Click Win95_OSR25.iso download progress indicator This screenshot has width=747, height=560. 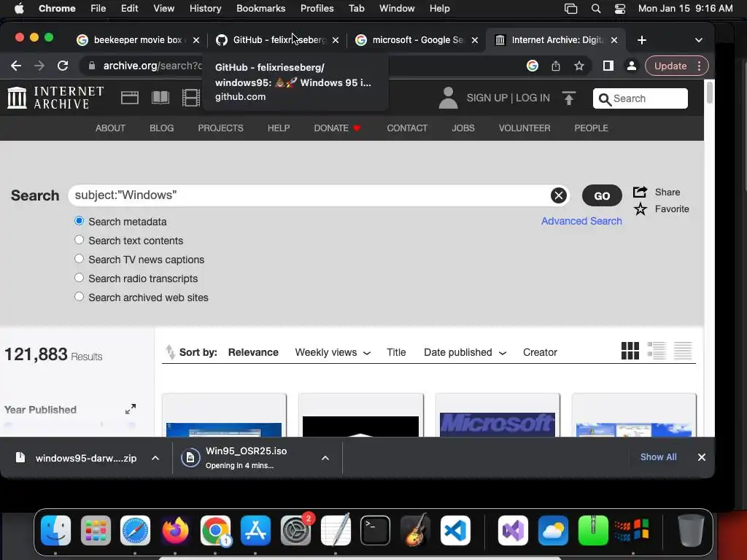pos(190,458)
